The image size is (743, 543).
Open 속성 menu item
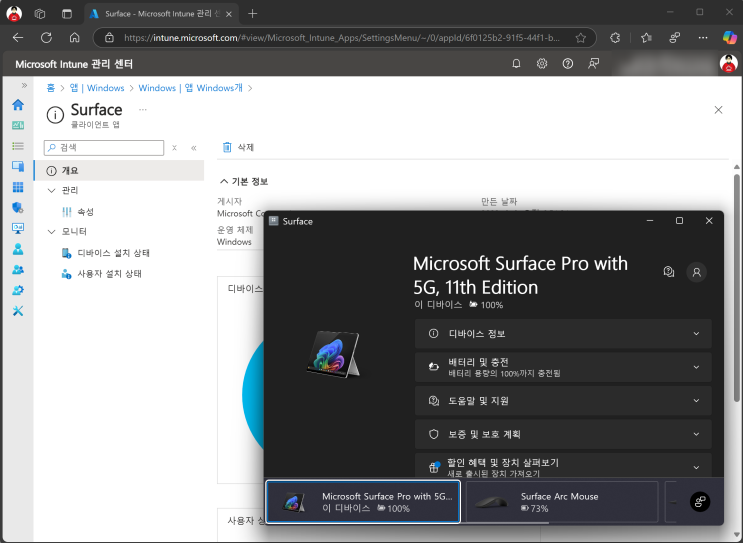coord(85,212)
